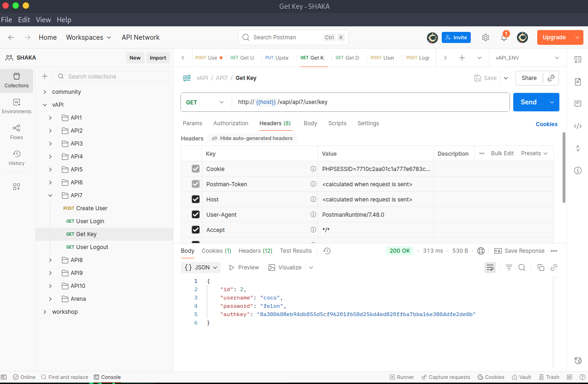Open the Flows sidebar panel

pos(17,132)
